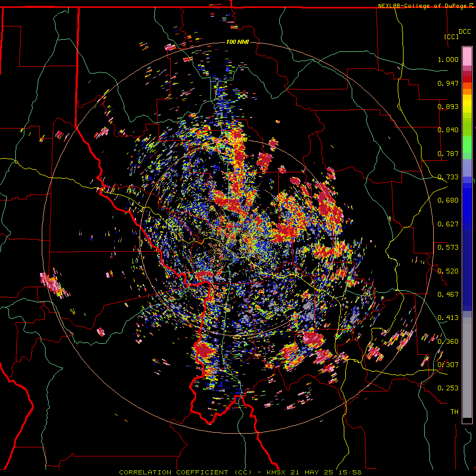476x476 pixels.
Task: Click the 0.307 scale value
Action: (x=448, y=364)
